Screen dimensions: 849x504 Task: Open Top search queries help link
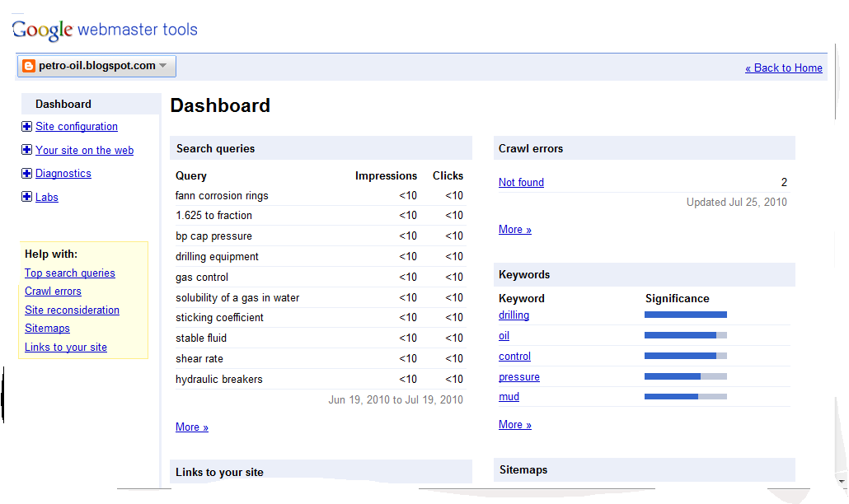tap(70, 273)
